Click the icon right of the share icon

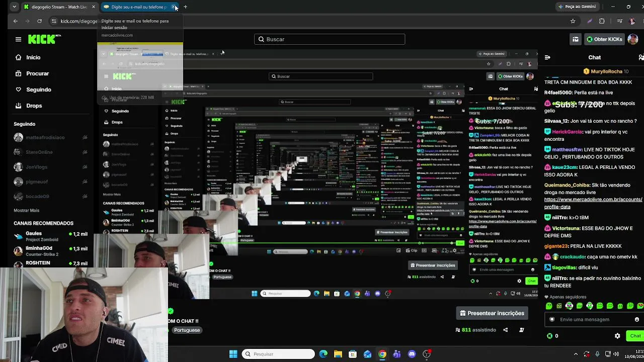521,330
